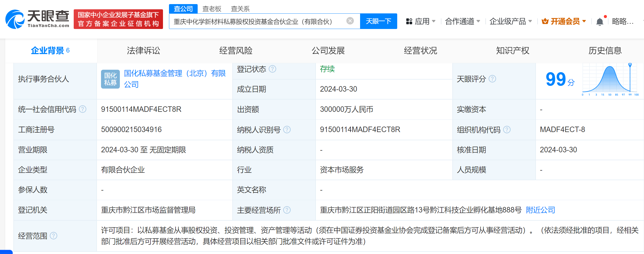Clear search box with the × icon
This screenshot has height=254, width=644.
[350, 21]
